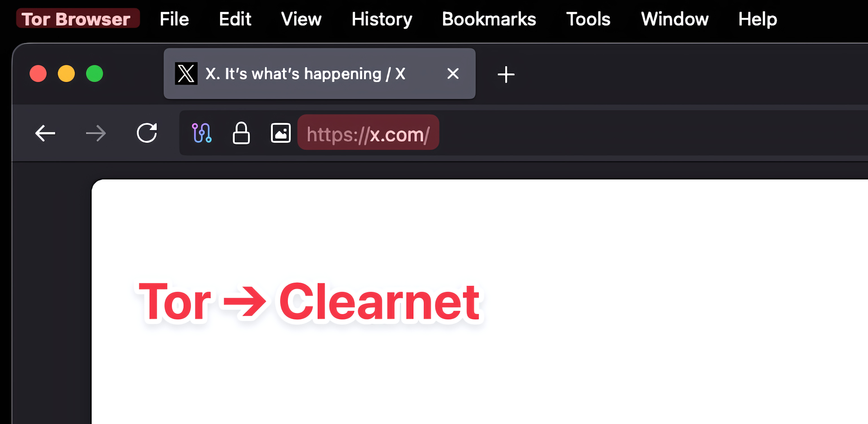The height and width of the screenshot is (424, 868).
Task: Open the Edit menu
Action: pyautogui.click(x=235, y=19)
